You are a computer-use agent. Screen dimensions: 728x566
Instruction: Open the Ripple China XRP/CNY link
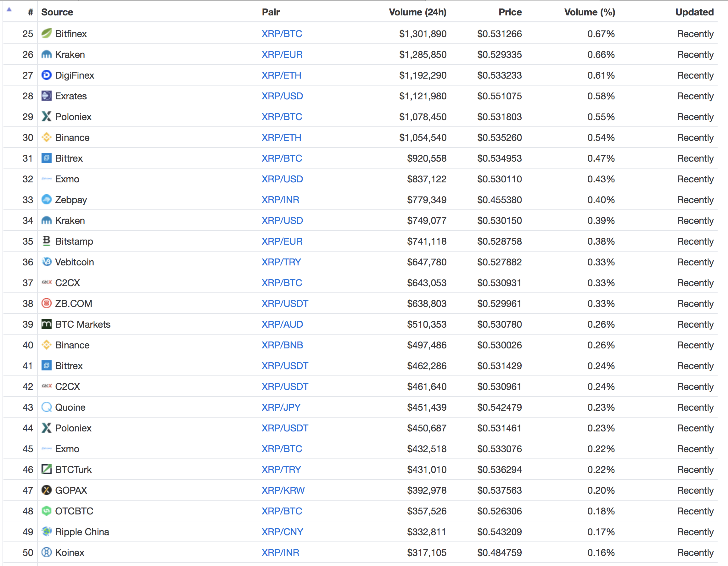(282, 532)
